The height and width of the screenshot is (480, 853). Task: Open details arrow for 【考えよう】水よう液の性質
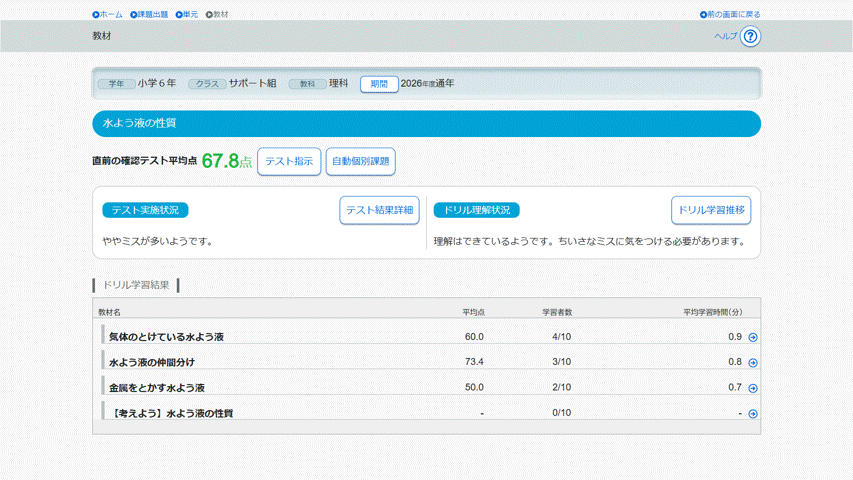coord(753,414)
